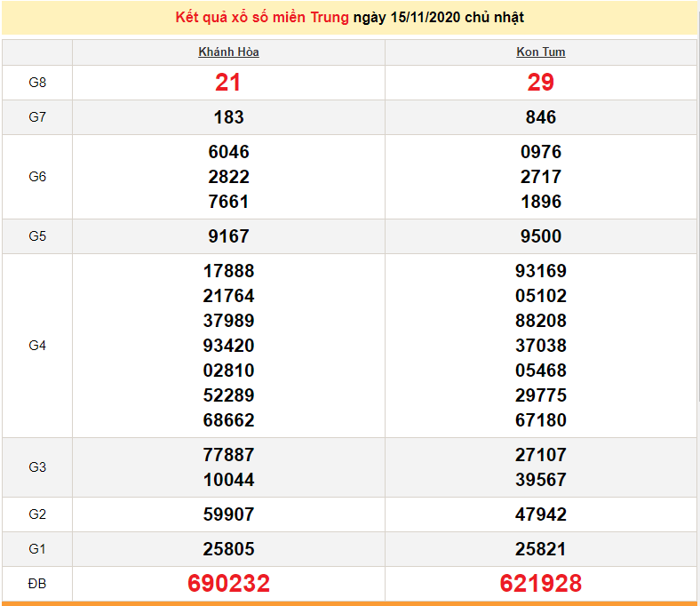Select Khánh Hòa G8 result 21
This screenshot has height=606, width=700.
pyautogui.click(x=228, y=83)
